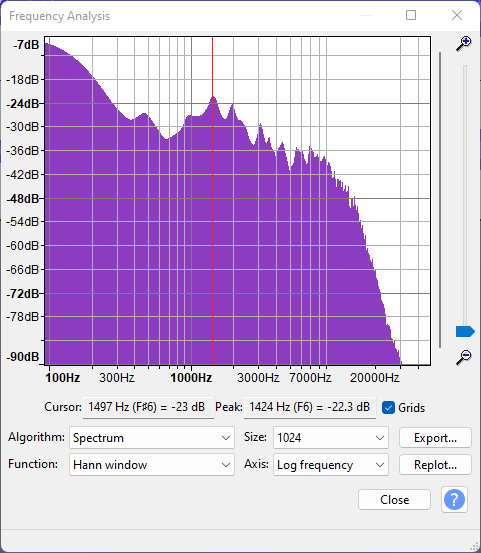Screen dimensions: 481x553
Task: Click the -24dB level axis label
Action: 23,104
